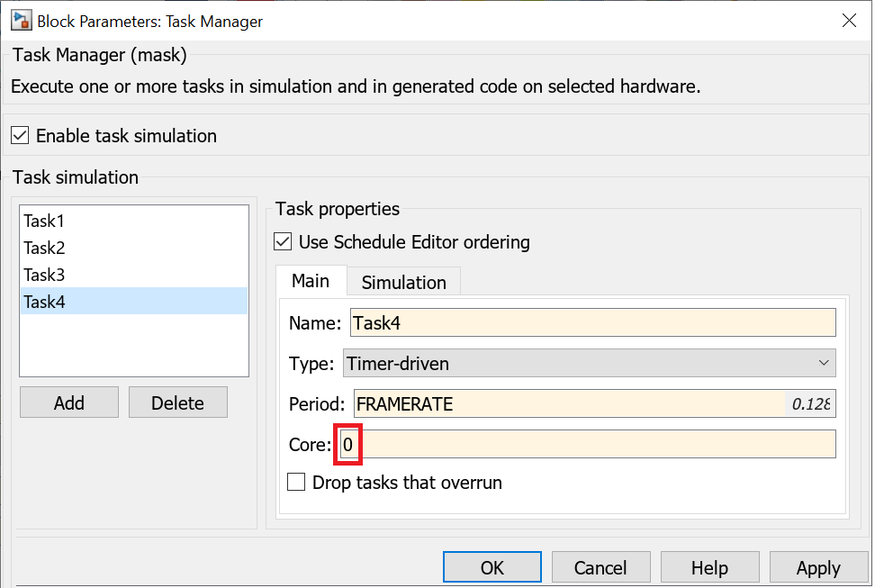Choose Task3 from the list
875x588 pixels.
point(44,275)
